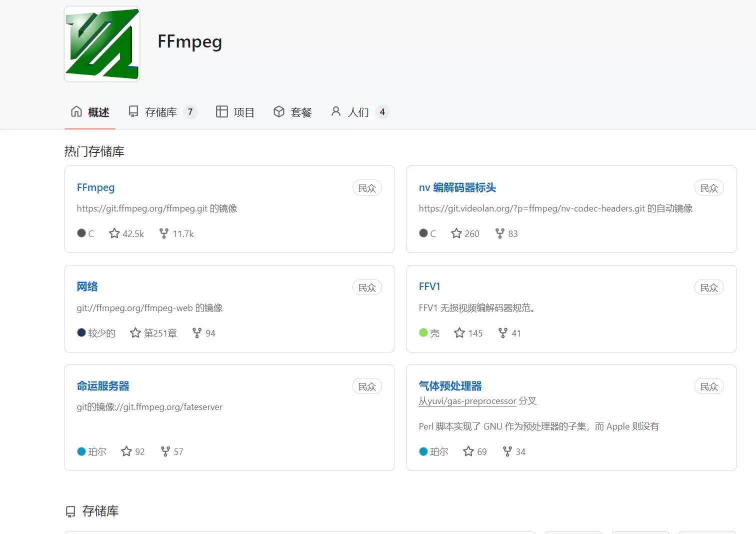Click the fateserver mirror description text
756x534 pixels.
point(149,407)
